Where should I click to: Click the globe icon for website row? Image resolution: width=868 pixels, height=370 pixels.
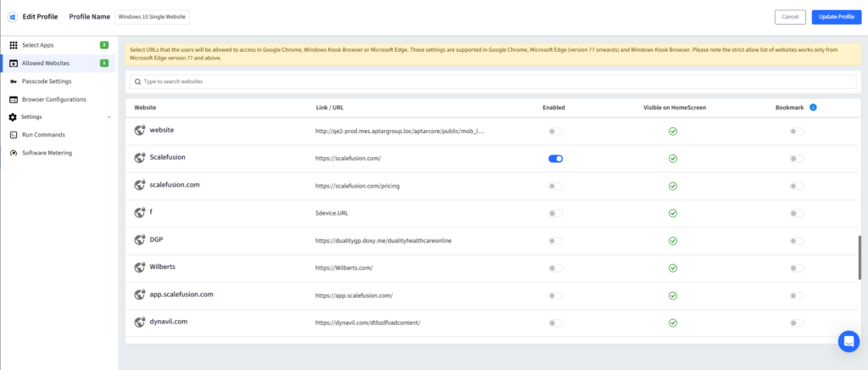coord(140,131)
